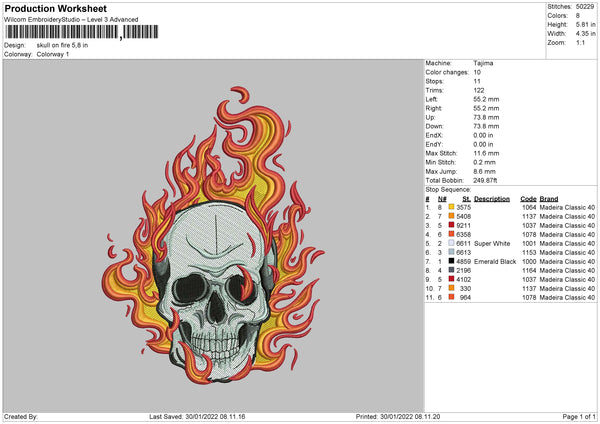
Task: Click code 1164 in the stop sequence
Action: (x=529, y=271)
